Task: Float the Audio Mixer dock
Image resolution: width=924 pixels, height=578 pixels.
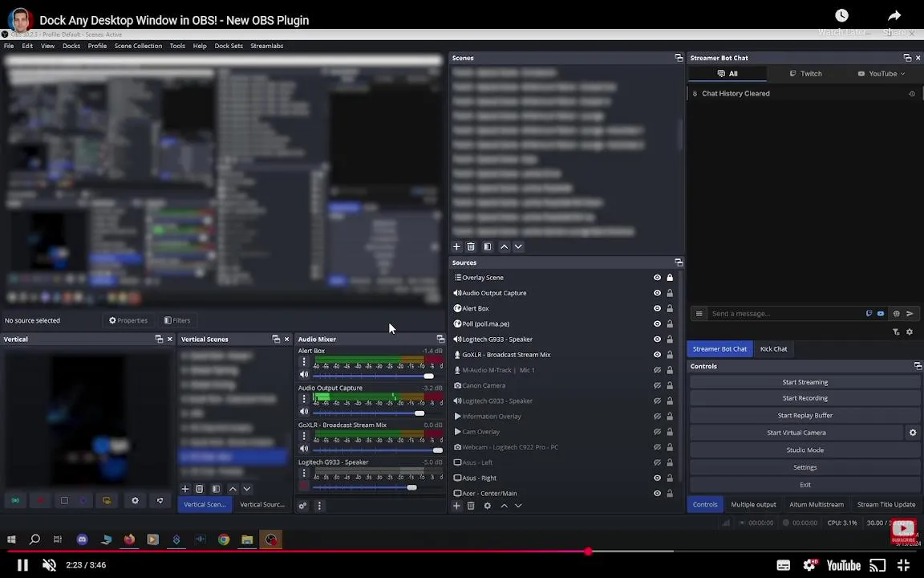Action: (x=440, y=339)
